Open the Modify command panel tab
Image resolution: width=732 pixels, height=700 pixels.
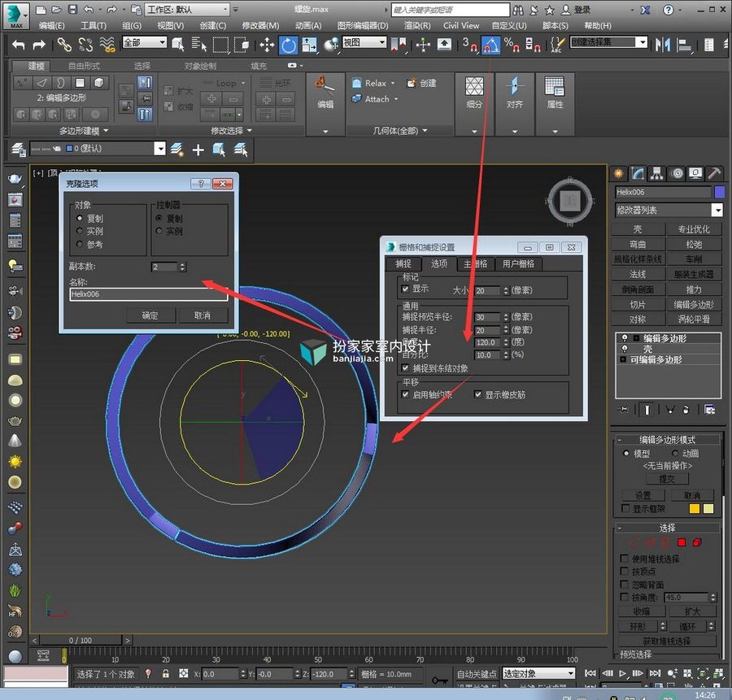638,174
